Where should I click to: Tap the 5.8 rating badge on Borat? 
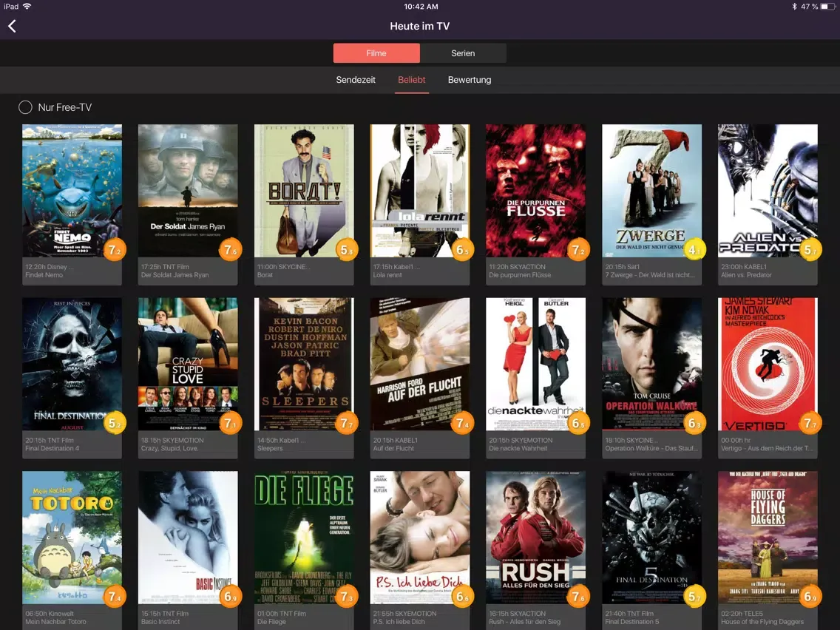coord(347,250)
